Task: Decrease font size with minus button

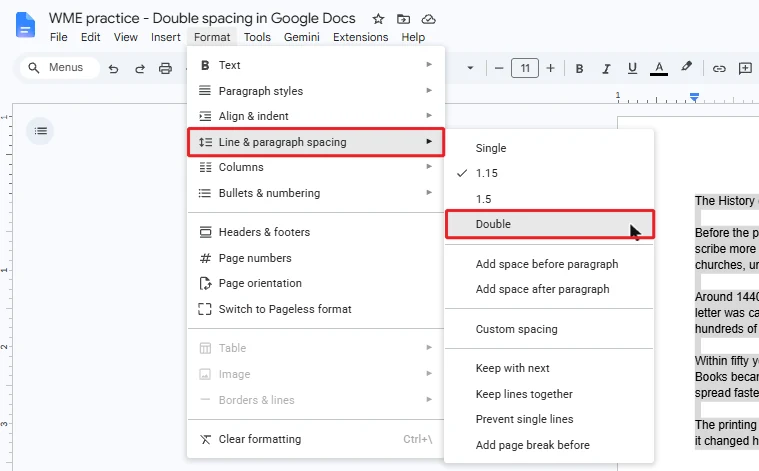Action: click(499, 68)
